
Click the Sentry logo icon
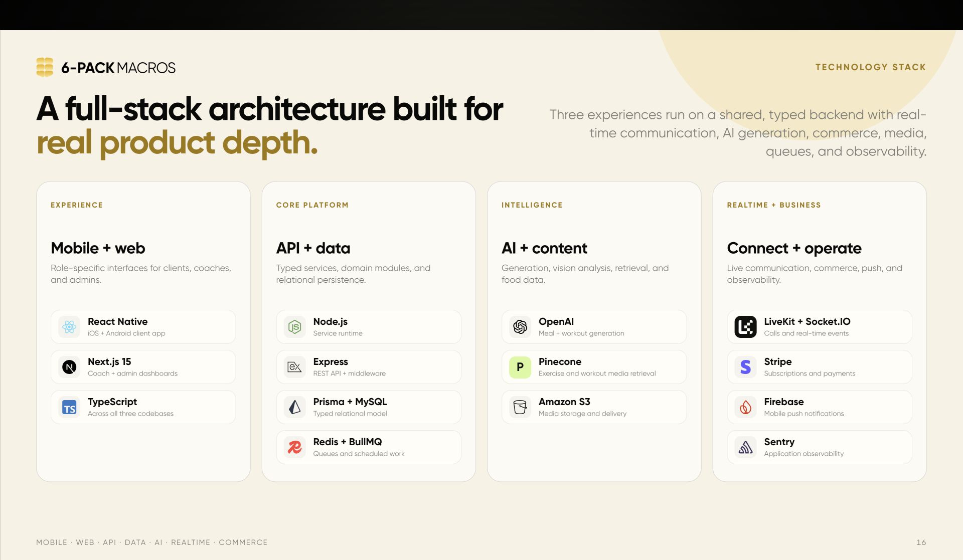745,447
